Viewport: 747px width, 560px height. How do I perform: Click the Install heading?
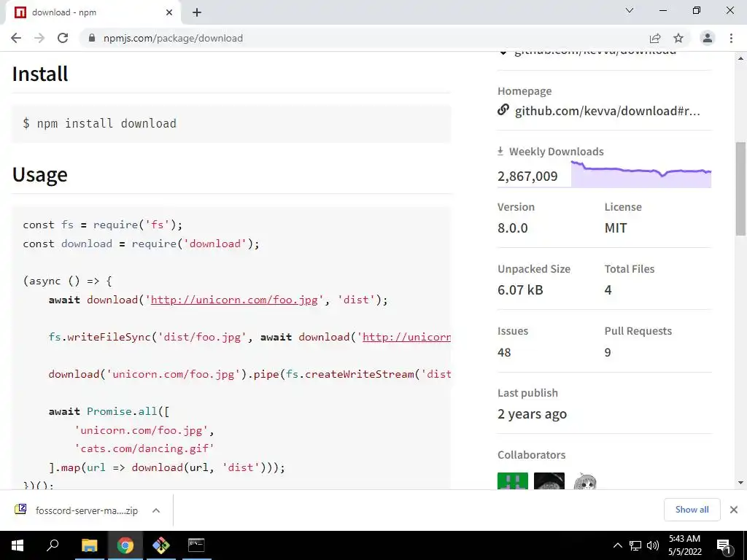point(40,74)
